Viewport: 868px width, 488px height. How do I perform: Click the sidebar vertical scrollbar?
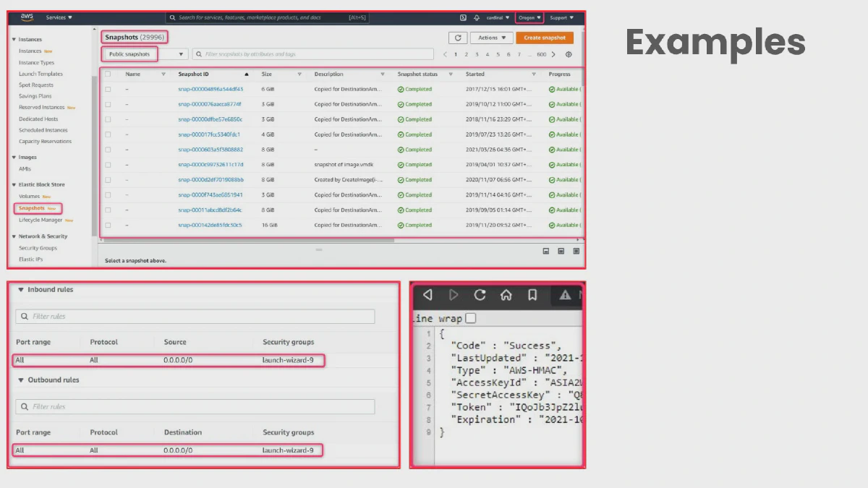(x=94, y=155)
